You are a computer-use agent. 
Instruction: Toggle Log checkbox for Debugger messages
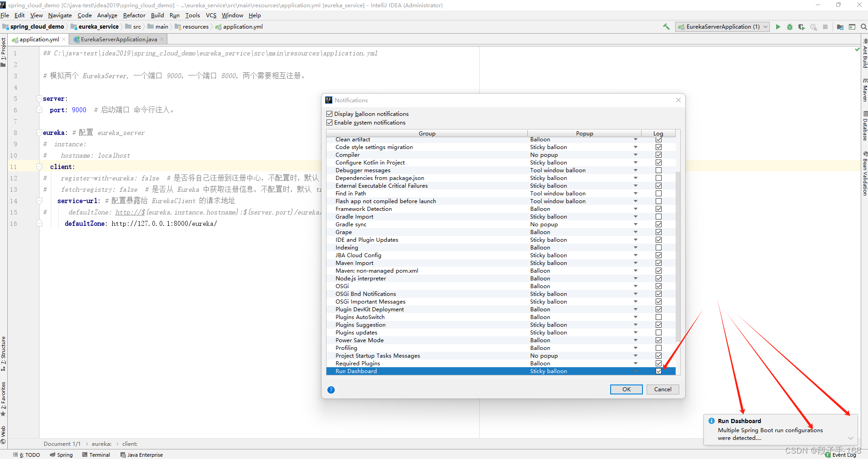pos(658,170)
